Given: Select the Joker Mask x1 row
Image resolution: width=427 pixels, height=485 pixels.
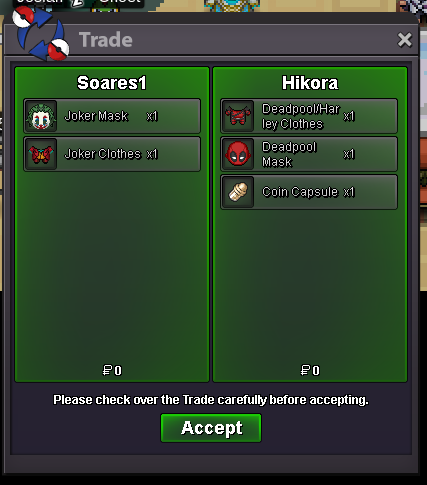Looking at the screenshot, I should tap(112, 116).
